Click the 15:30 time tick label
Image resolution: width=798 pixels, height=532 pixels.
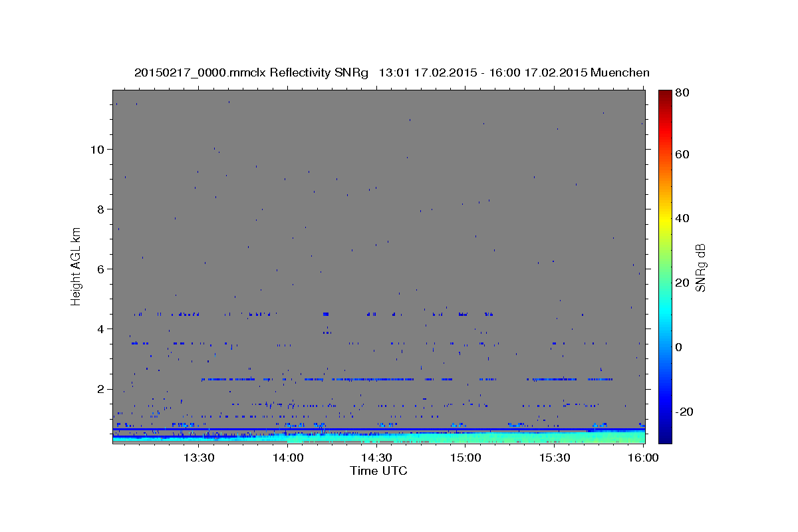(554, 458)
